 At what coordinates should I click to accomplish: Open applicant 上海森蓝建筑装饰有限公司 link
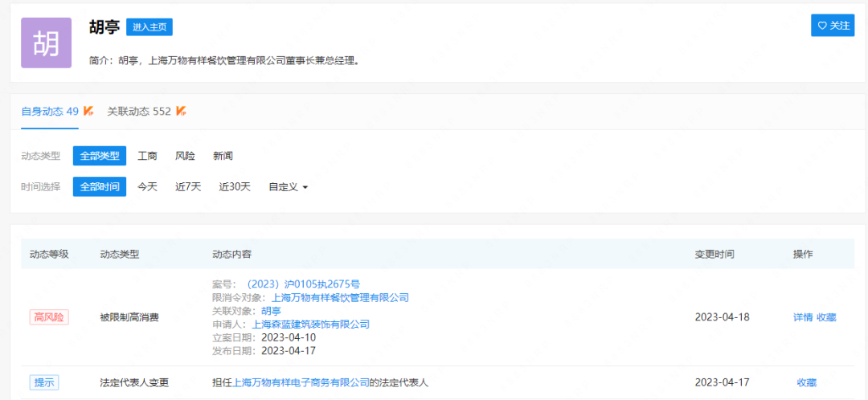(x=310, y=324)
